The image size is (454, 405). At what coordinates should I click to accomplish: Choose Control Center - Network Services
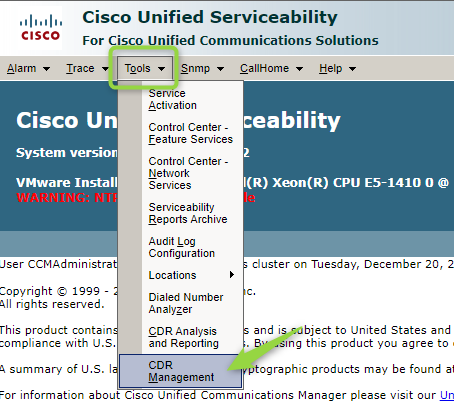pos(188,173)
